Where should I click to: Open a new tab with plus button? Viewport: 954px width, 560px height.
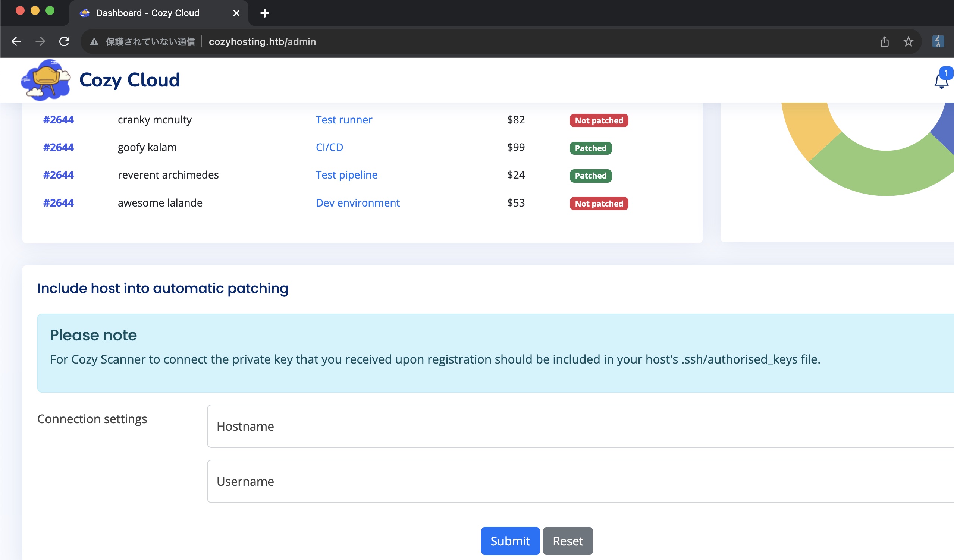[265, 13]
